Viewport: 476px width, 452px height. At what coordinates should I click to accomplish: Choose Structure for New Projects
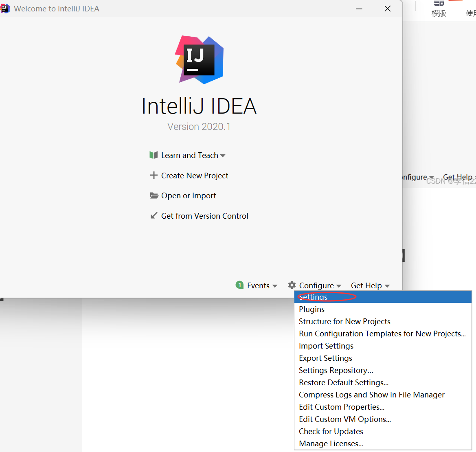tap(383, 321)
